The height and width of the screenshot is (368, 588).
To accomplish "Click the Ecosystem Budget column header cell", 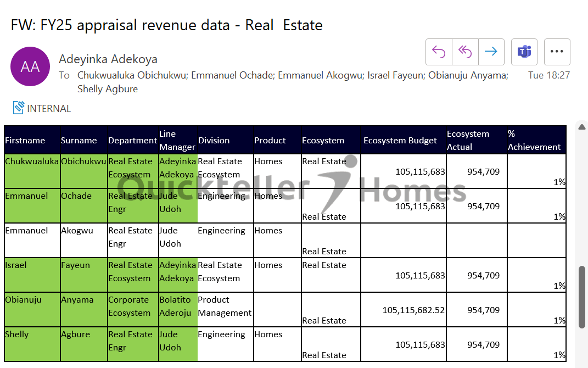I will pos(400,141).
